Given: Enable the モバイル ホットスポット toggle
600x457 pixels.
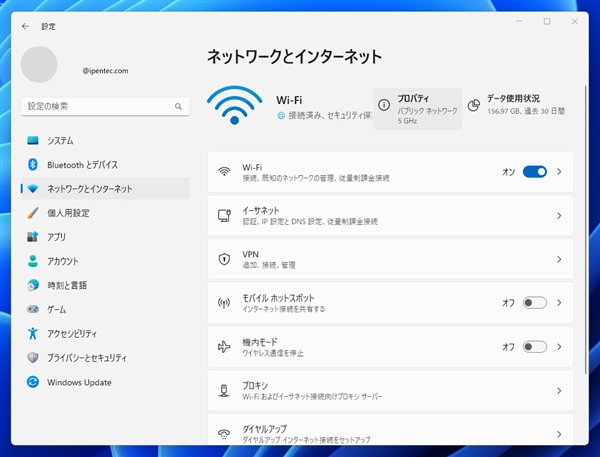Looking at the screenshot, I should tap(535, 303).
